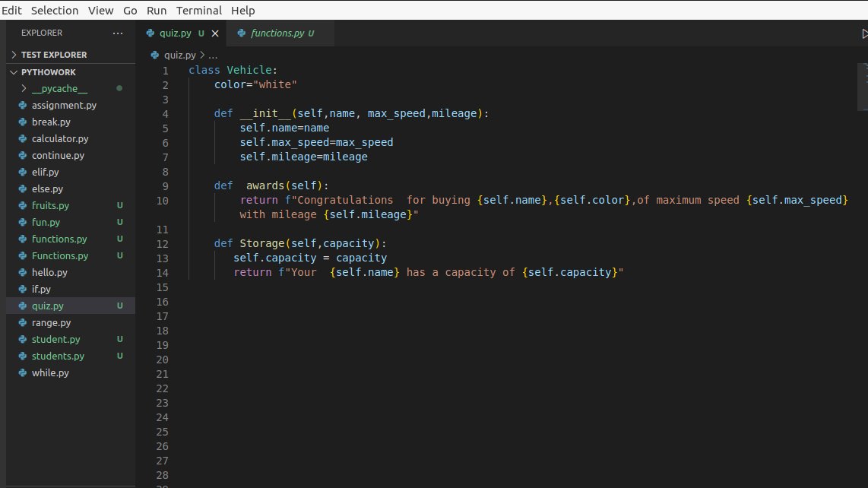Open the View menu

100,11
